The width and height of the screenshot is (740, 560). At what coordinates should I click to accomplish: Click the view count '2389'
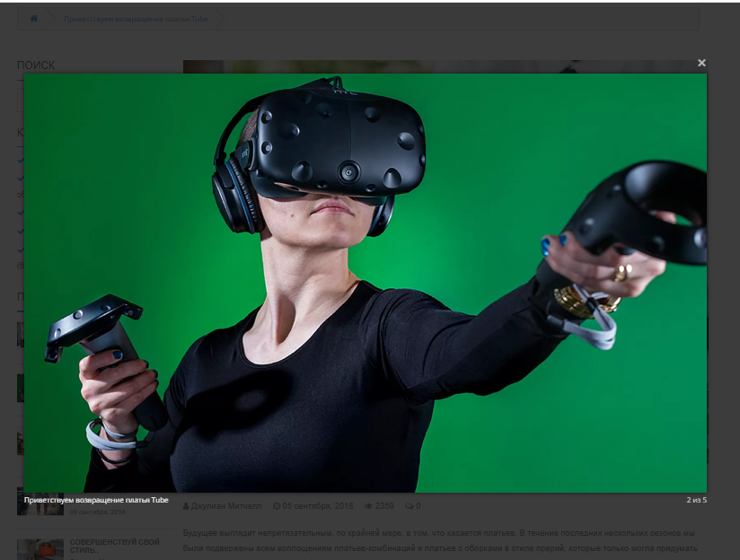coord(384,506)
